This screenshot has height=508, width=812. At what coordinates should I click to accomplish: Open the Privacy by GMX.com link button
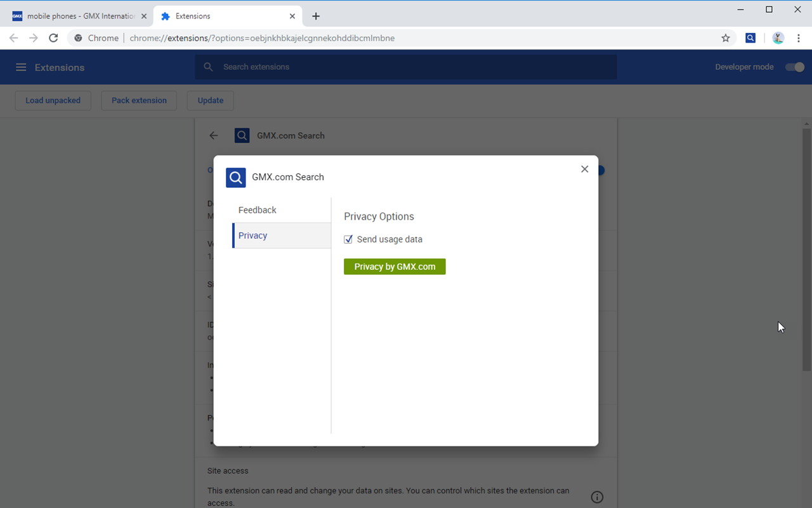pos(395,267)
